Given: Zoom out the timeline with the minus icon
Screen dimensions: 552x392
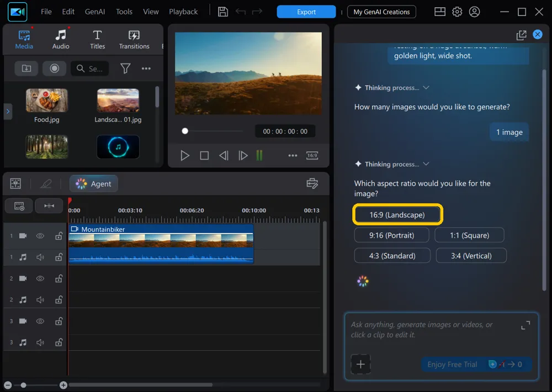Looking at the screenshot, I should [x=8, y=385].
